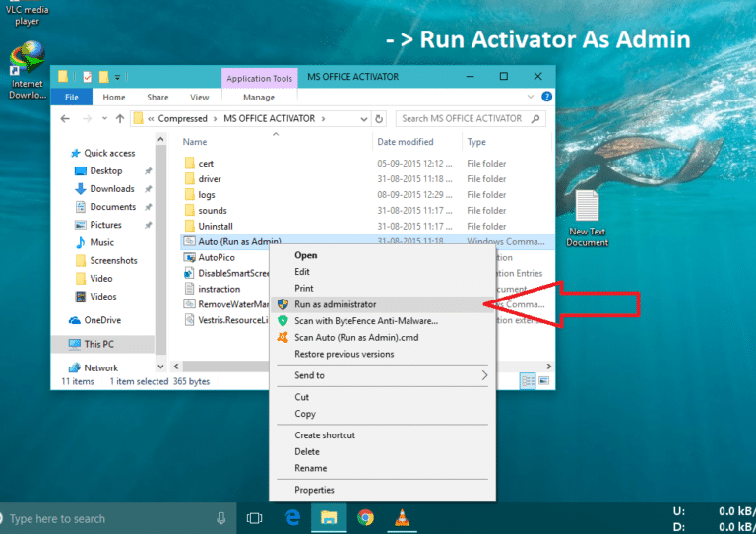Open the VLC media player desktop shortcut
Viewport: 756px width, 534px height.
(x=27, y=14)
